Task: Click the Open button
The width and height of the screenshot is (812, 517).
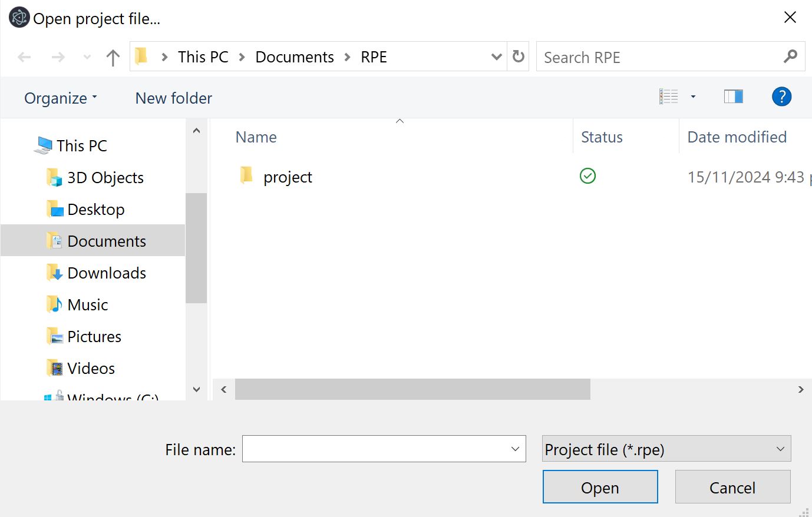Action: [600, 487]
